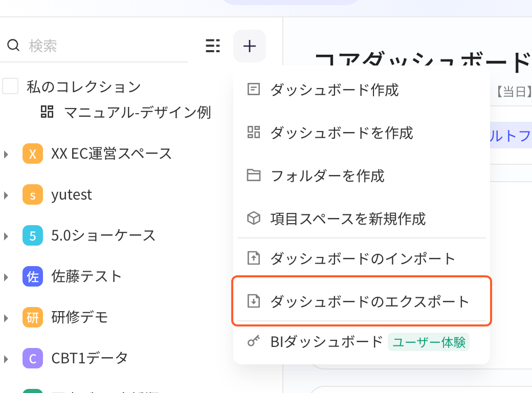Click import upload file icon
This screenshot has width=532, height=393.
253,258
